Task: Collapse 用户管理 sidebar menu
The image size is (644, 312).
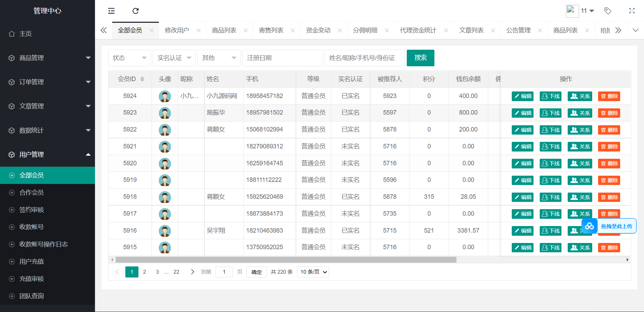Action: point(47,155)
